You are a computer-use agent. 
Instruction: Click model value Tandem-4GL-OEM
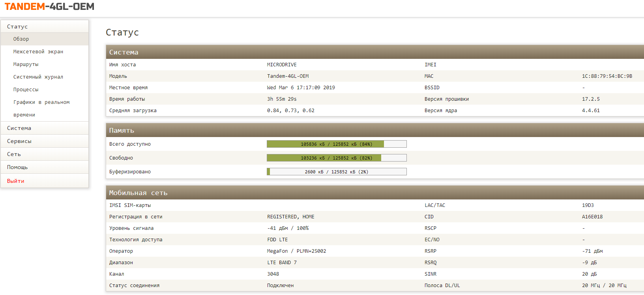[x=288, y=76]
